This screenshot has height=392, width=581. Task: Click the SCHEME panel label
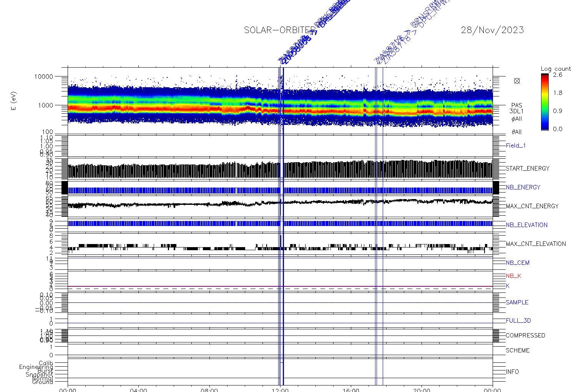[x=518, y=350]
